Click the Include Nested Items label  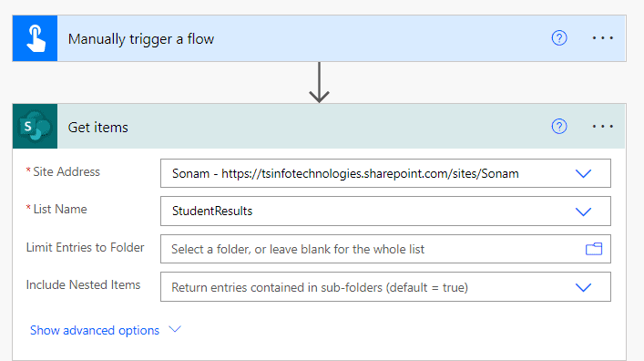(83, 284)
